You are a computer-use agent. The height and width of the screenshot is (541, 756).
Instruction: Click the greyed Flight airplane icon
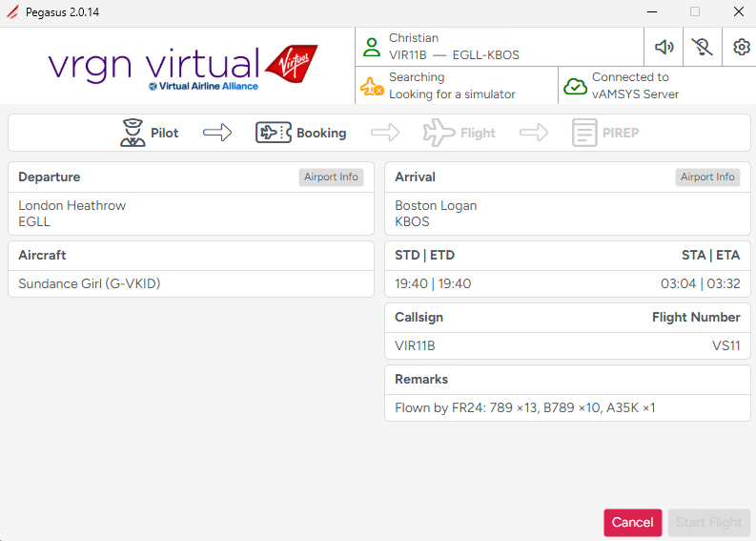pos(439,133)
